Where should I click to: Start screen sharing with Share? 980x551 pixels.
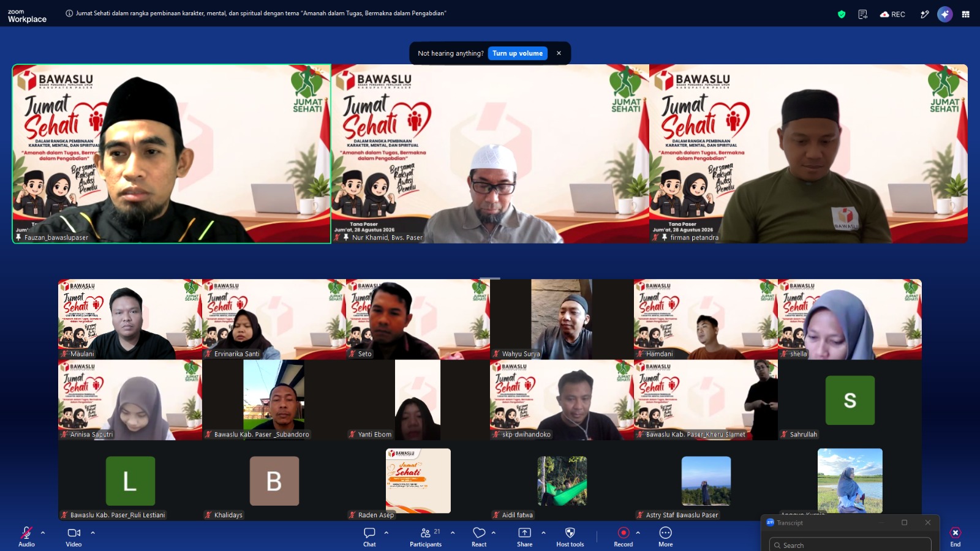[525, 536]
